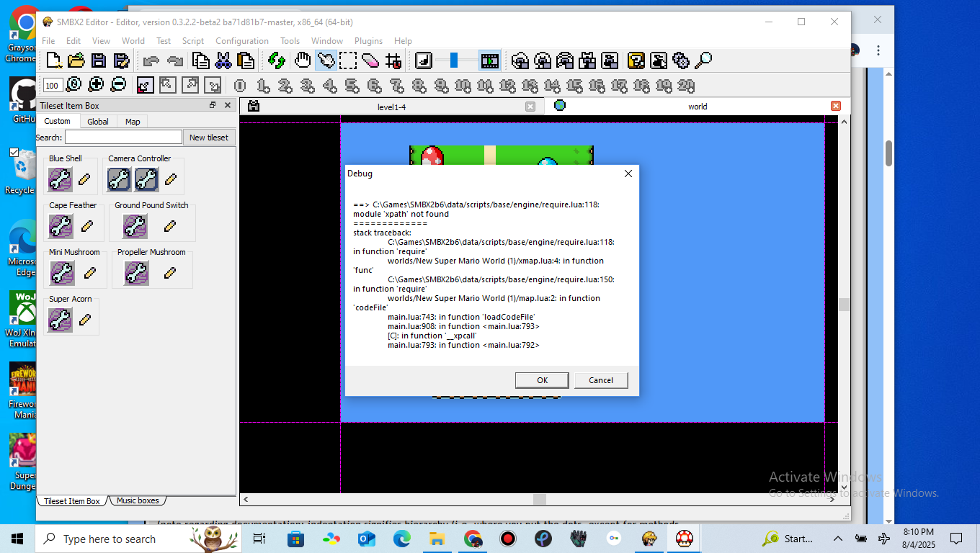Image resolution: width=980 pixels, height=553 pixels.
Task: Switch to the Map tab in Tileset Item Box
Action: pos(133,122)
